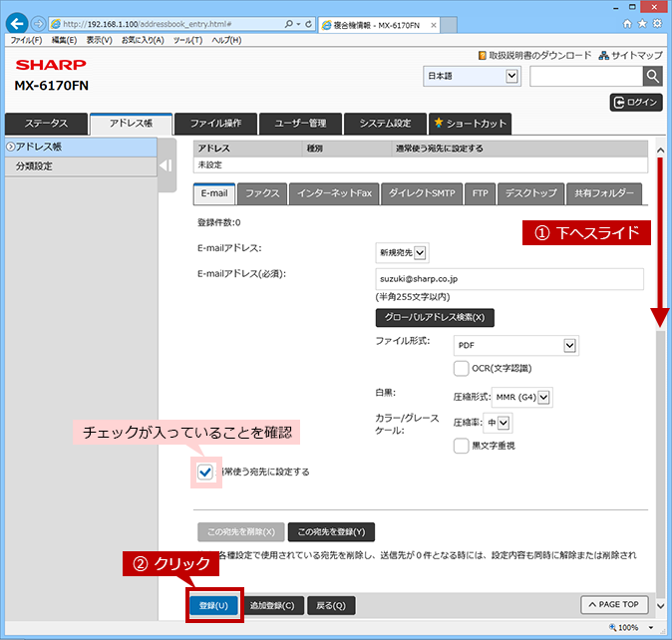This screenshot has height=640, width=672.
Task: Select the E-mail address tab
Action: coord(214,193)
